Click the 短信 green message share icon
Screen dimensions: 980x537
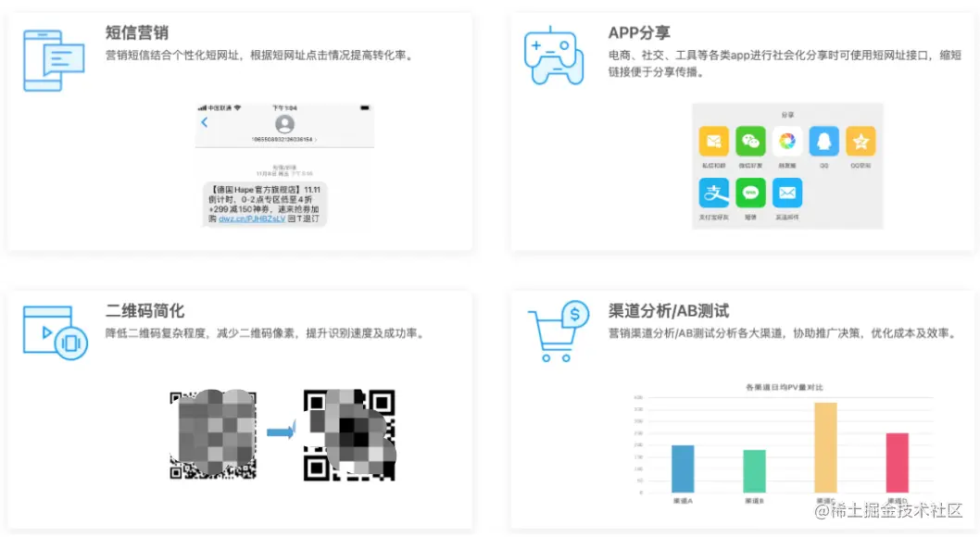click(x=750, y=193)
